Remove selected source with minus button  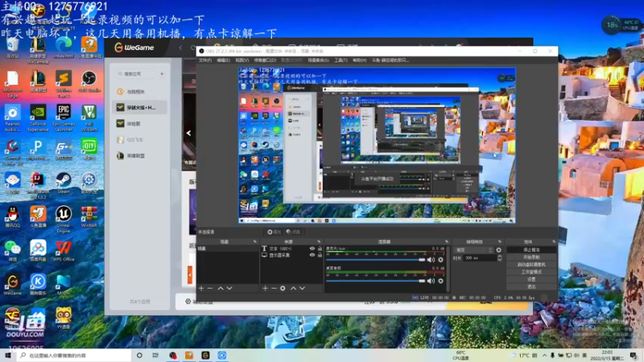click(x=274, y=289)
